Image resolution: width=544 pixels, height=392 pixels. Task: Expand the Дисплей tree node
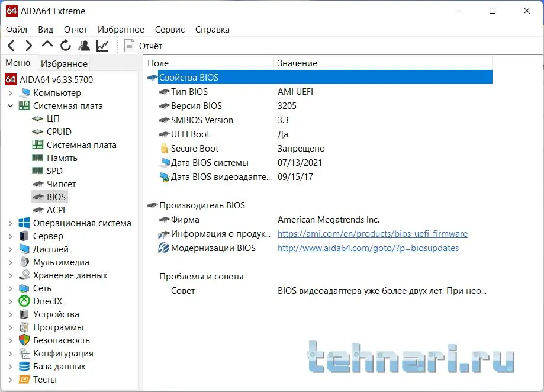point(11,249)
